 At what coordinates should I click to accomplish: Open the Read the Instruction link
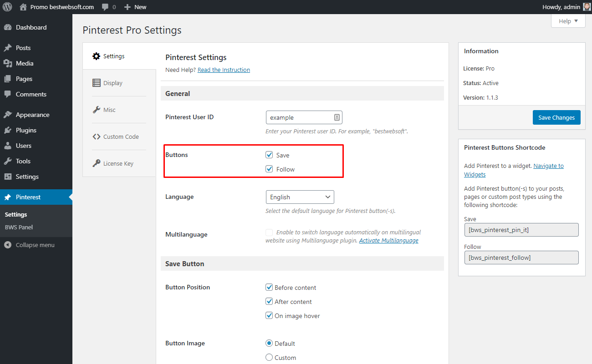coord(224,70)
